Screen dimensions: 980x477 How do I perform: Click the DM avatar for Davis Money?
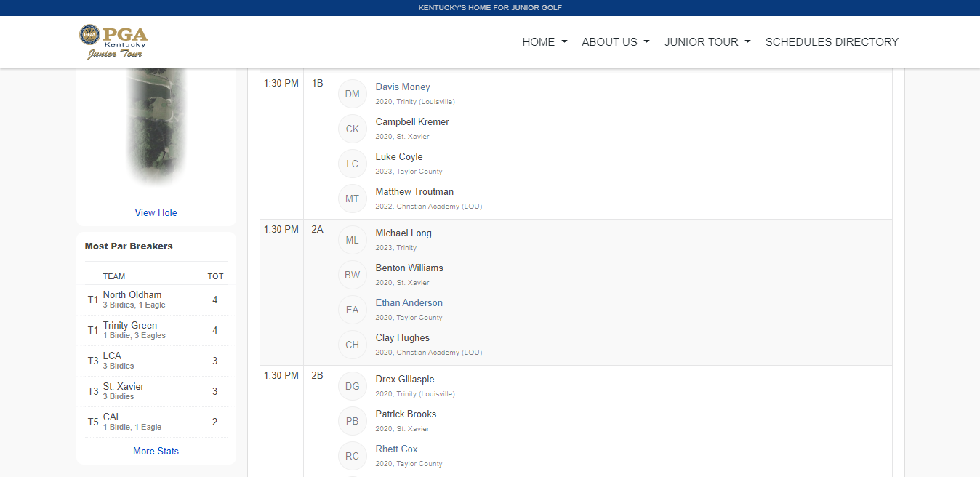353,94
